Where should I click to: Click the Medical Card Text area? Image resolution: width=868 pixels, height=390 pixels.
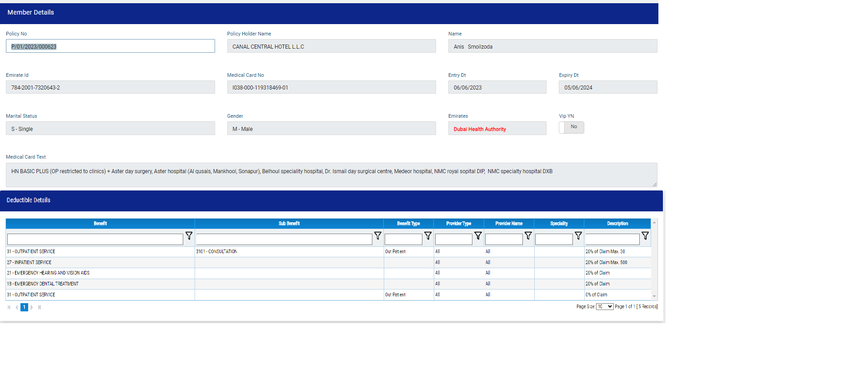331,175
